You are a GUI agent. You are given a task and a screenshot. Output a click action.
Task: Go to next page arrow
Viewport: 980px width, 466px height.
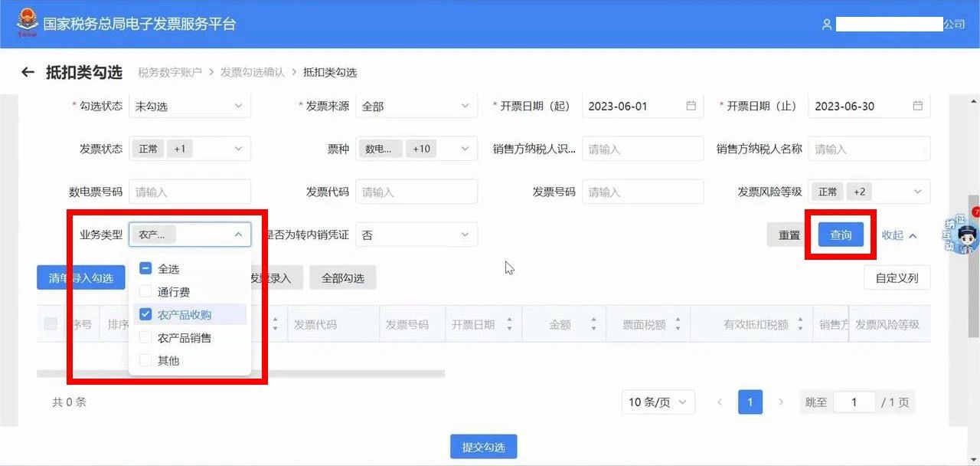click(781, 402)
